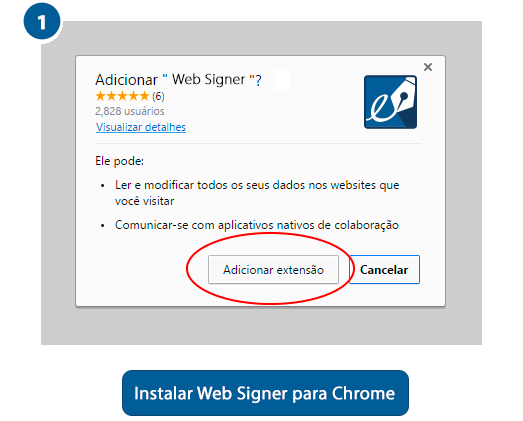523x421 pixels.
Task: Click the bullet before Ler e modificar
Action: point(103,185)
